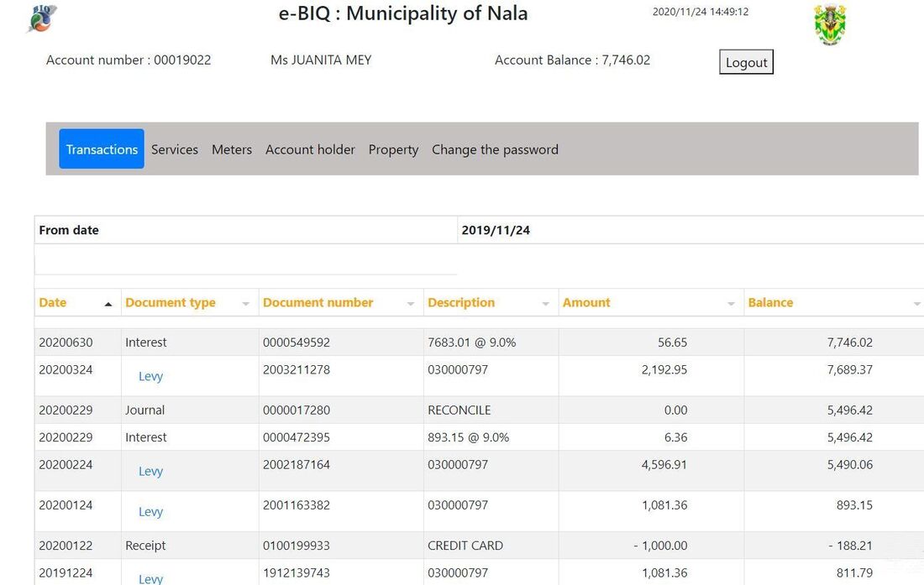The image size is (924, 585).
Task: Click the Account Balance : 7,746.02 text
Action: 572,60
